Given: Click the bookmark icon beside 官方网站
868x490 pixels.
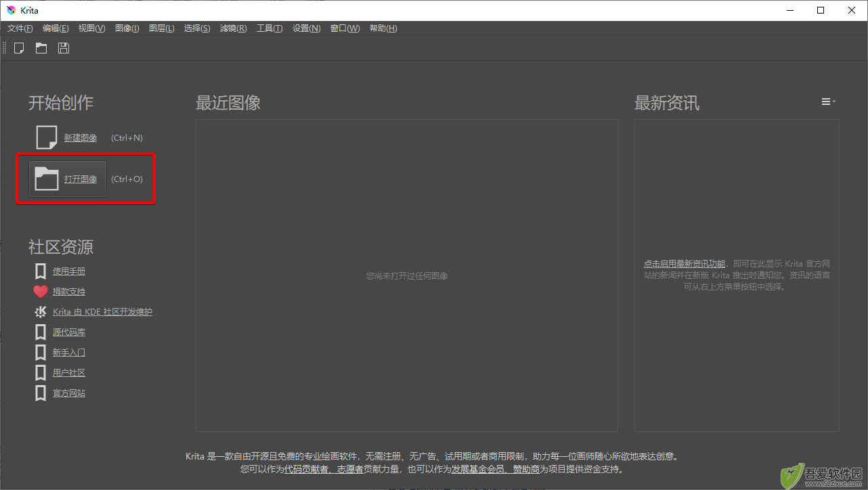Looking at the screenshot, I should click(x=41, y=393).
